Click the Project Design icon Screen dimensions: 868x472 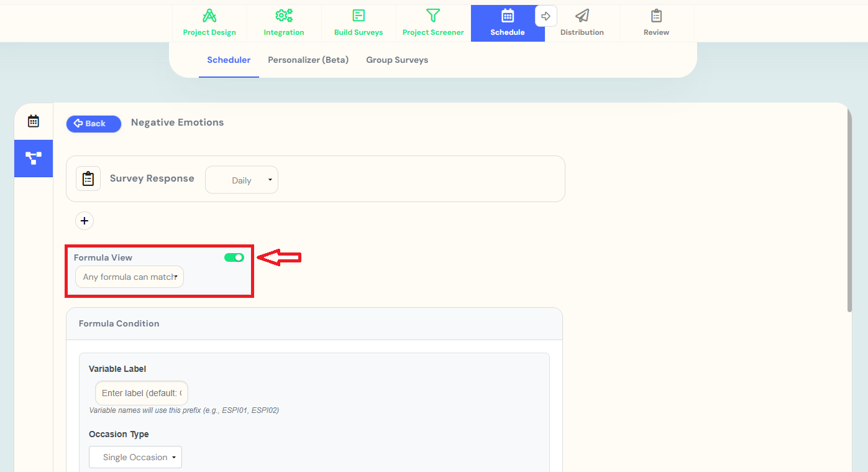(x=209, y=16)
